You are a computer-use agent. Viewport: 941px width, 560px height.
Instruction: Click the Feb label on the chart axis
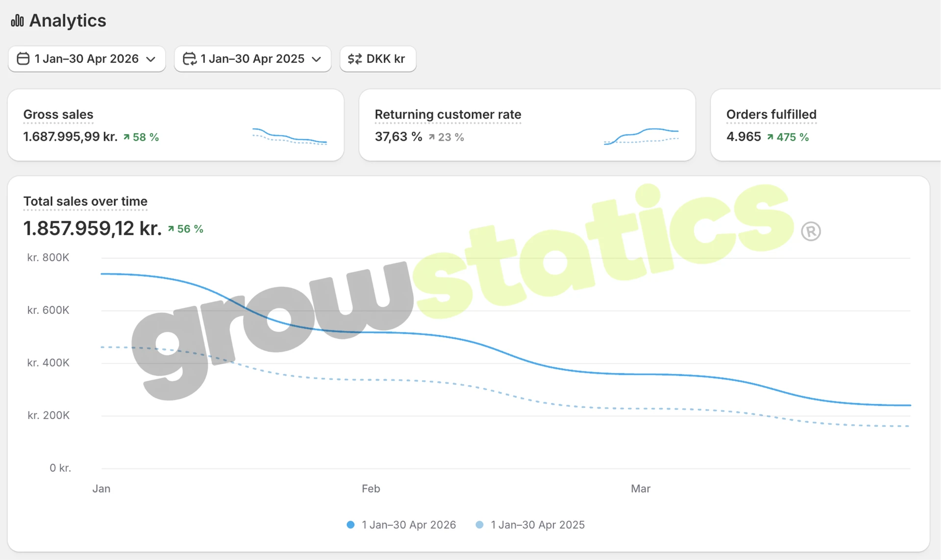(371, 489)
